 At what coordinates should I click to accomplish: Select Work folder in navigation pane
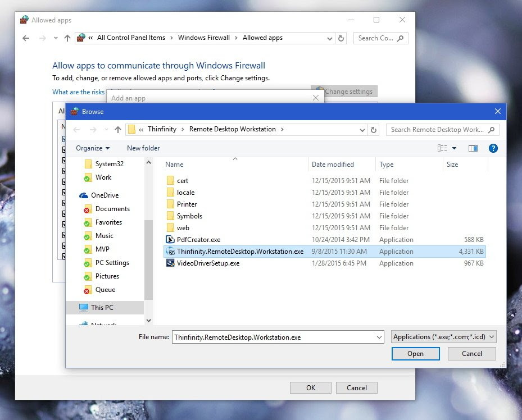point(103,177)
